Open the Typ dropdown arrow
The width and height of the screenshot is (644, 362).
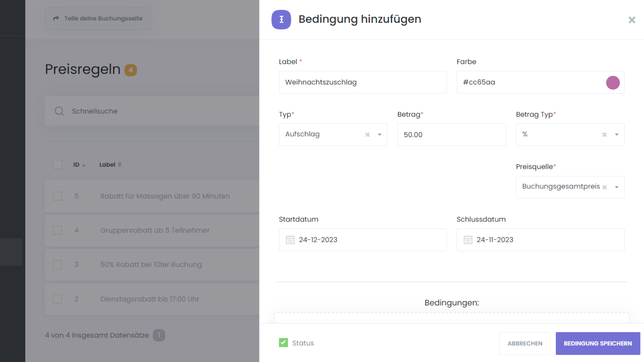coord(380,134)
